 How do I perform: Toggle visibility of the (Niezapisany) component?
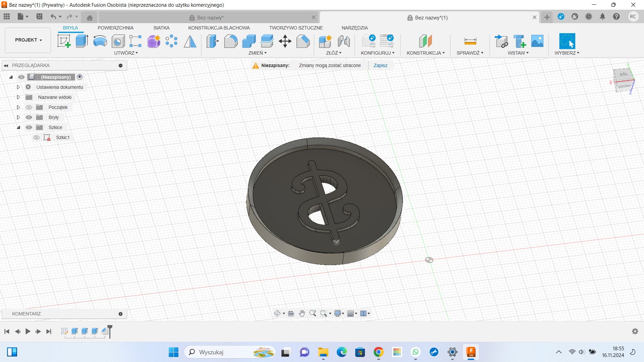coord(21,77)
